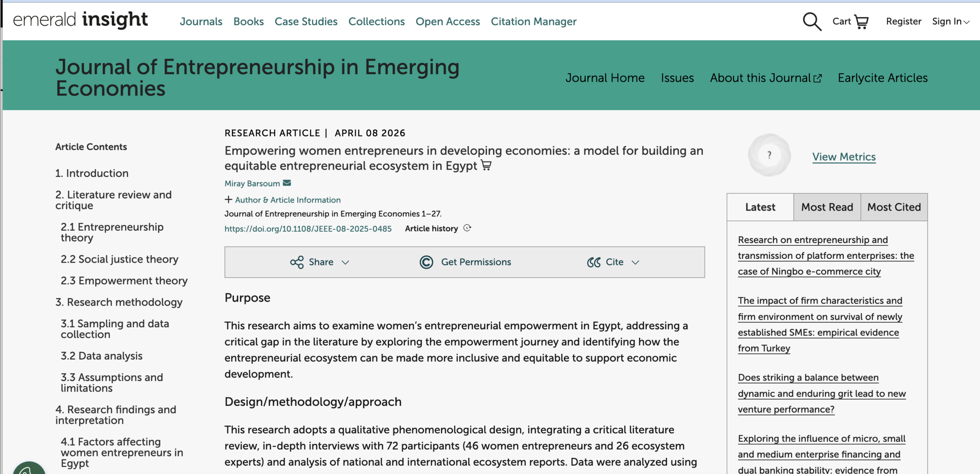The image size is (980, 474).
Task: Click the View Metrics link
Action: pos(844,157)
